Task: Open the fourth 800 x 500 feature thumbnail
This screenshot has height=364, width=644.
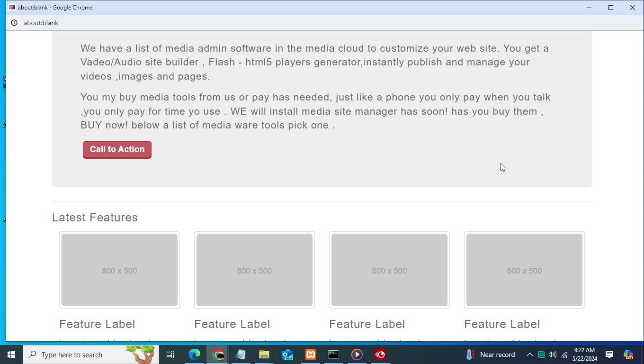Action: [524, 270]
